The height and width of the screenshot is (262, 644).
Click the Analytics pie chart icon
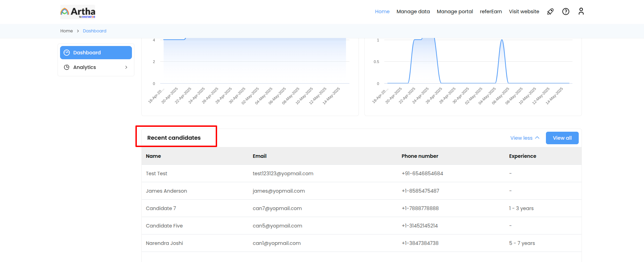pos(67,67)
